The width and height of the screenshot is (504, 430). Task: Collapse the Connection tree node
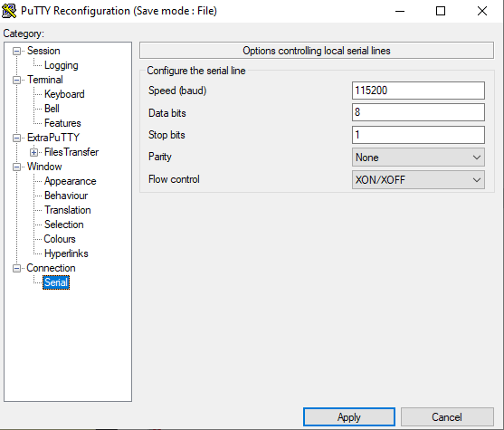coord(16,268)
